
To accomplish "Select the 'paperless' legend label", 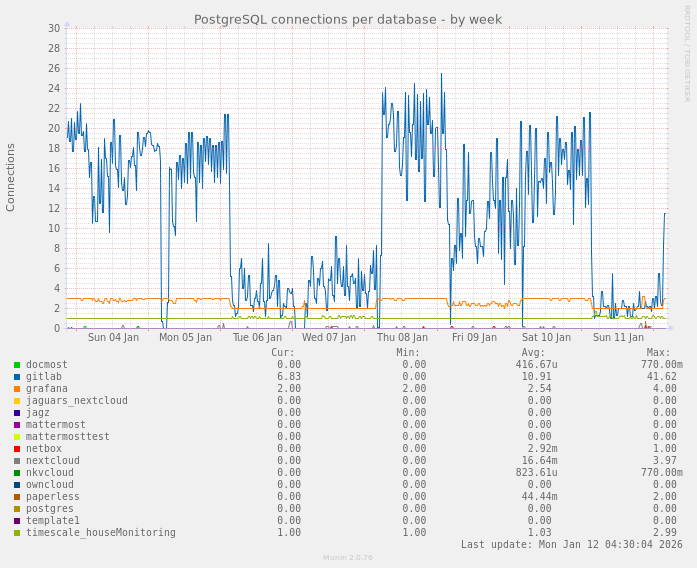I will [52, 496].
